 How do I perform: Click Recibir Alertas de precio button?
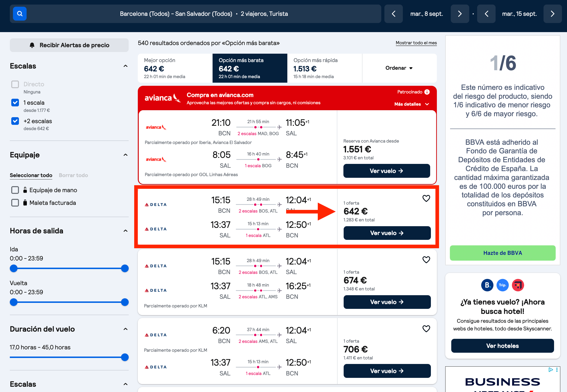(x=69, y=45)
